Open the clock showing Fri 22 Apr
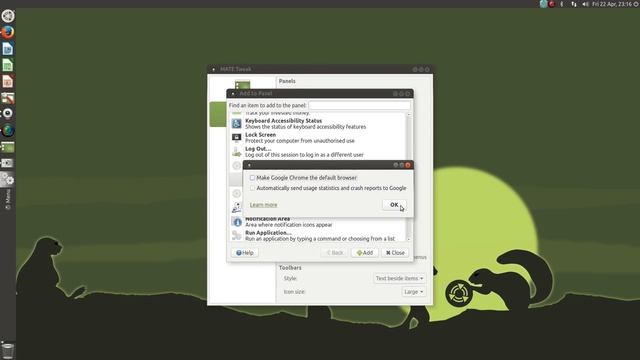The height and width of the screenshot is (360, 640). click(x=612, y=4)
